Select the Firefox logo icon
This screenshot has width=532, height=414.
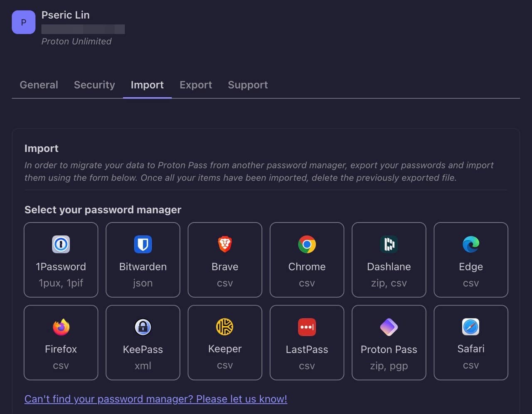point(61,327)
